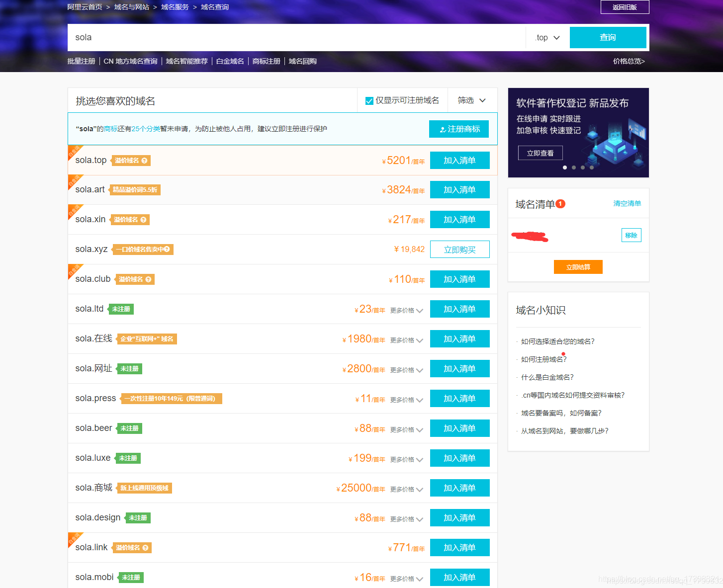723x588 pixels.
Task: Click 立即购买 for sola.xyz
Action: (459, 249)
